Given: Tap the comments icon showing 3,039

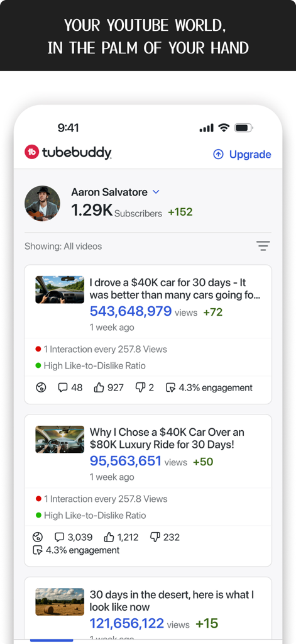Looking at the screenshot, I should point(60,537).
